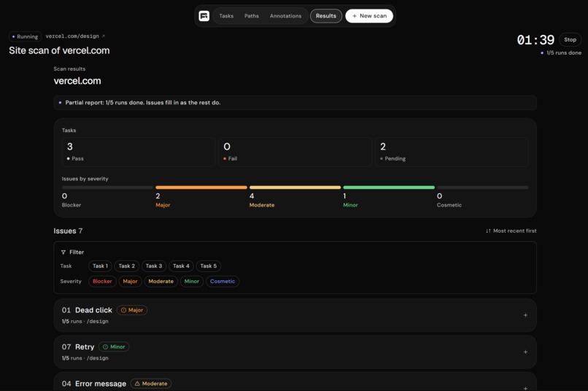Viewport: 588px width, 391px height.
Task: Change sort order Most recent first
Action: coord(511,231)
